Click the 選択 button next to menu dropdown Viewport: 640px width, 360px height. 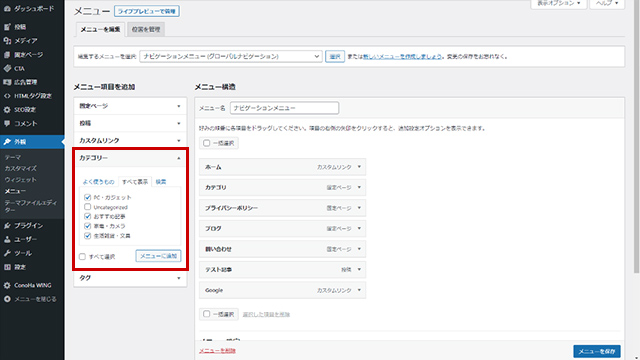tap(335, 56)
